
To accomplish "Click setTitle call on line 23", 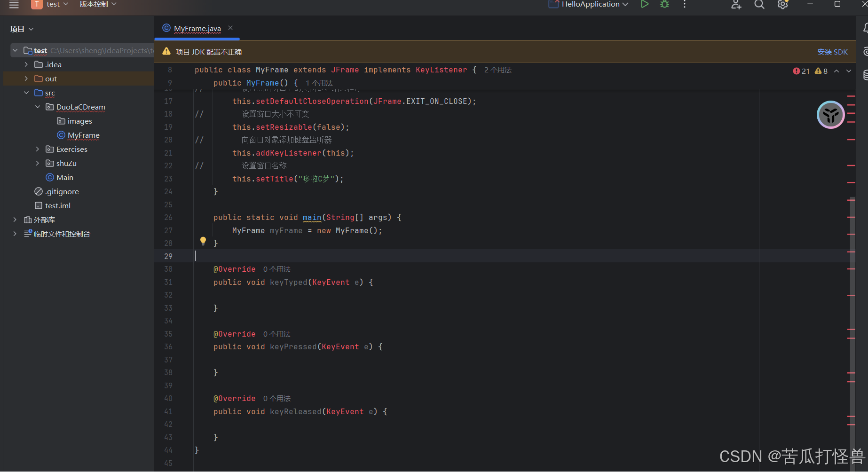I will point(275,179).
